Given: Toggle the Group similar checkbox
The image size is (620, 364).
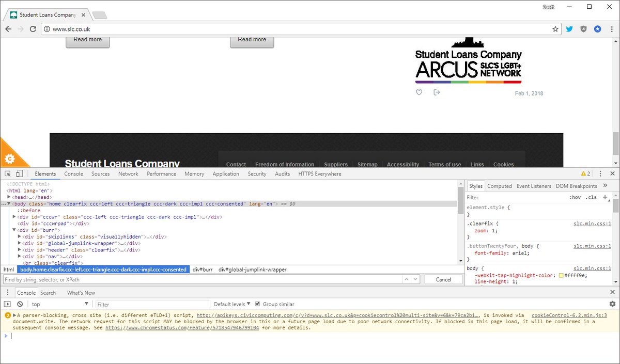Looking at the screenshot, I should (x=257, y=304).
